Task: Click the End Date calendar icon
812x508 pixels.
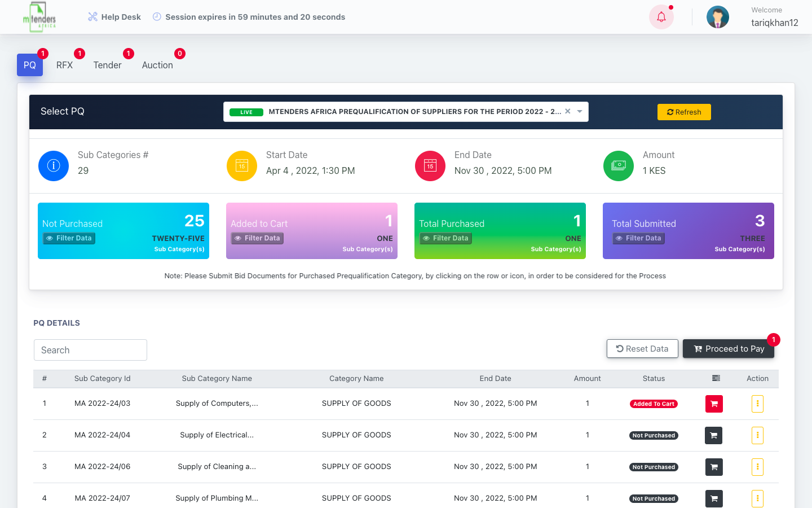Action: (x=430, y=166)
